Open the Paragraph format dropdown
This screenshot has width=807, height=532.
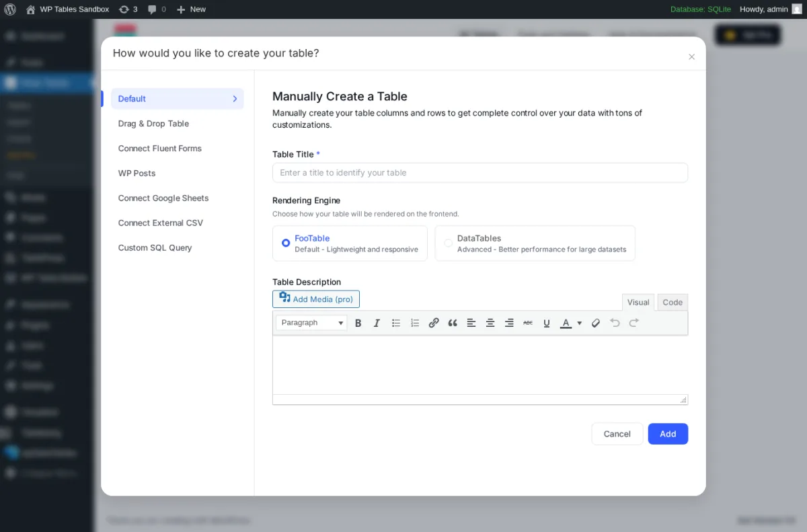(x=312, y=323)
